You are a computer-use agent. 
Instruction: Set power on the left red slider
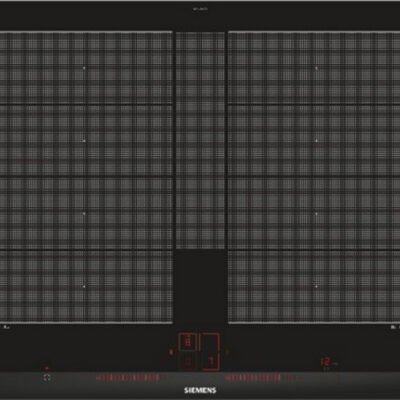coord(128,378)
